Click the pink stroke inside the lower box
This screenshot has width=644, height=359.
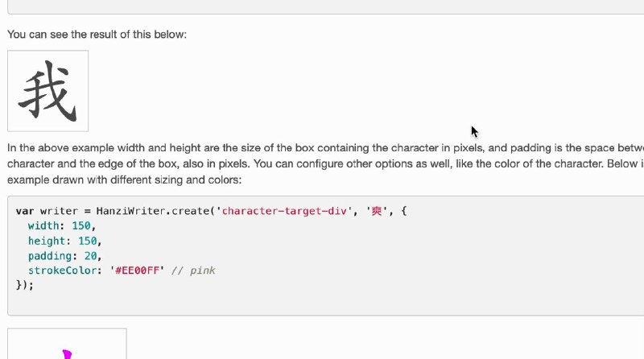coord(67,354)
